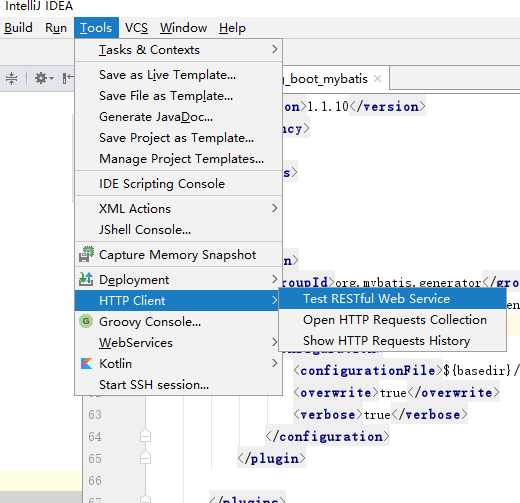
Task: Click org.mybatis.generator groupId text
Action: point(408,283)
